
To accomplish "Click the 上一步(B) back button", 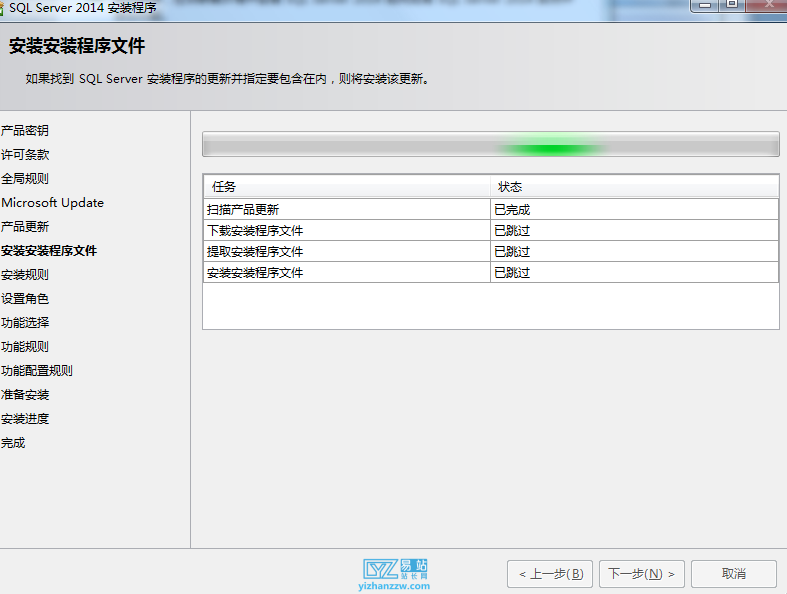I will pos(550,573).
